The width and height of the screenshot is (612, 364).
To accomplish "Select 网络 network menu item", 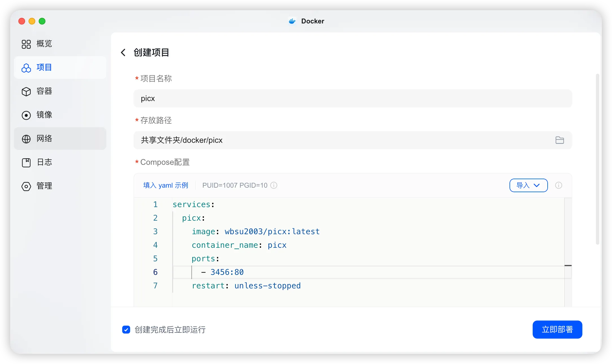I will tap(60, 139).
